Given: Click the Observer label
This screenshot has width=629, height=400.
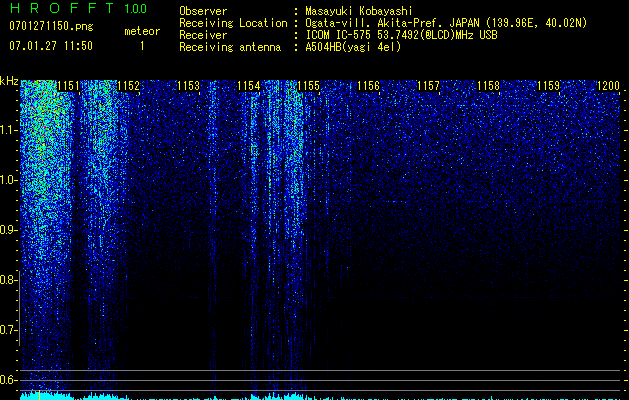Looking at the screenshot, I should [203, 11].
